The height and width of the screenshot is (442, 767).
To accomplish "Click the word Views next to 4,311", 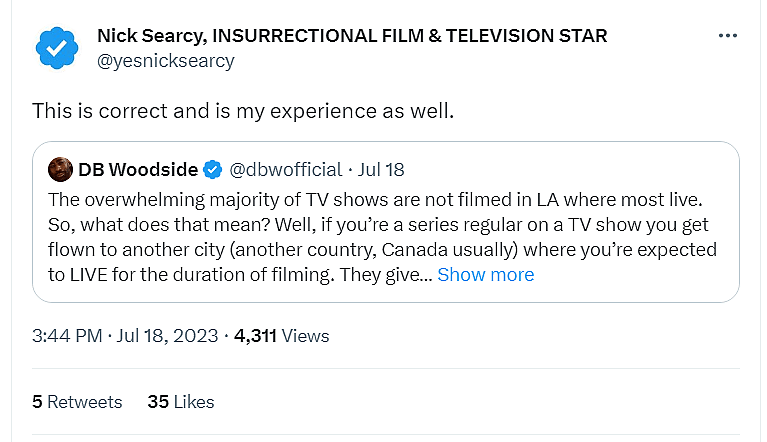I will tap(305, 336).
